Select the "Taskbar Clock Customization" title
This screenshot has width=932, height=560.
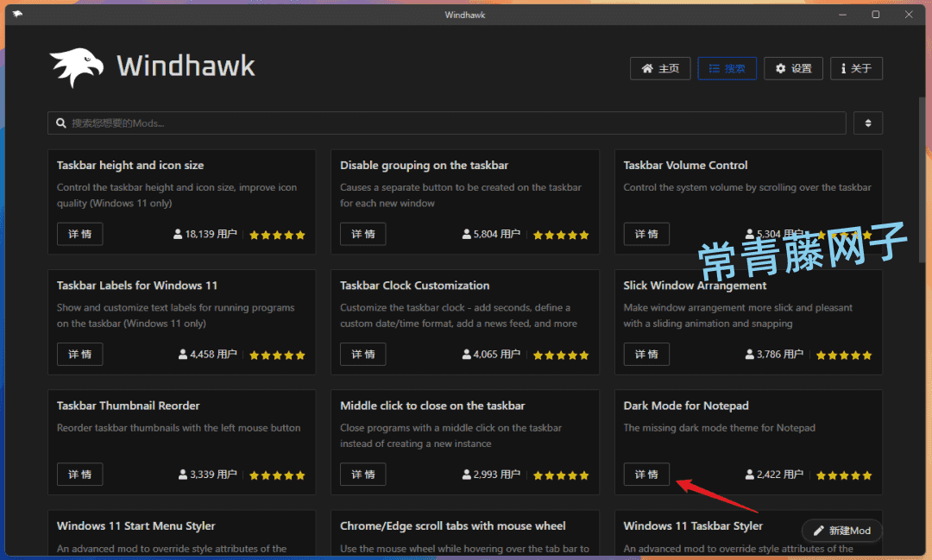[x=414, y=286]
